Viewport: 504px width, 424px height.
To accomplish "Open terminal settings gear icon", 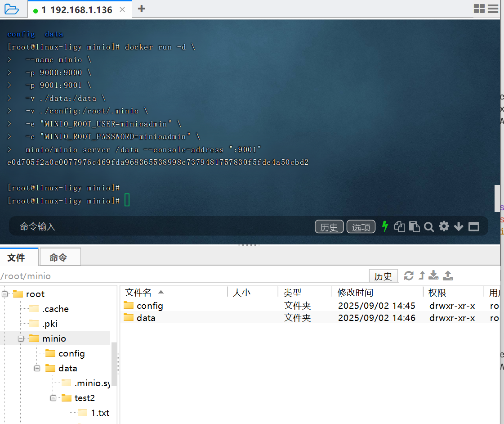I will 444,226.
